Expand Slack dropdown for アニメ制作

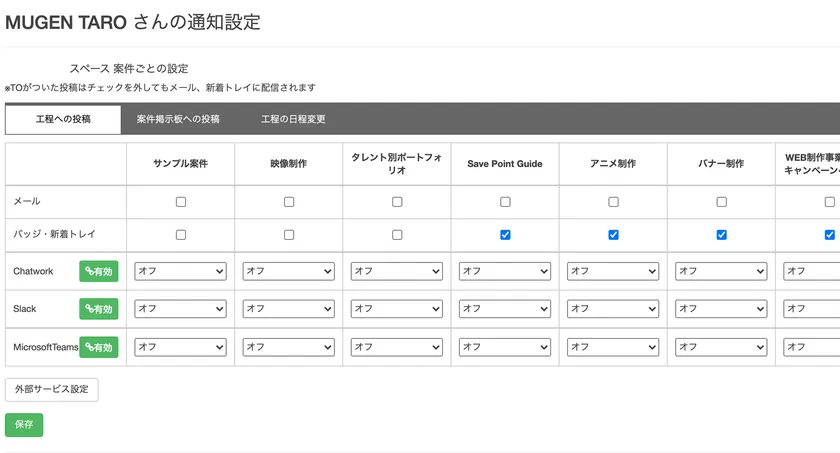(612, 309)
